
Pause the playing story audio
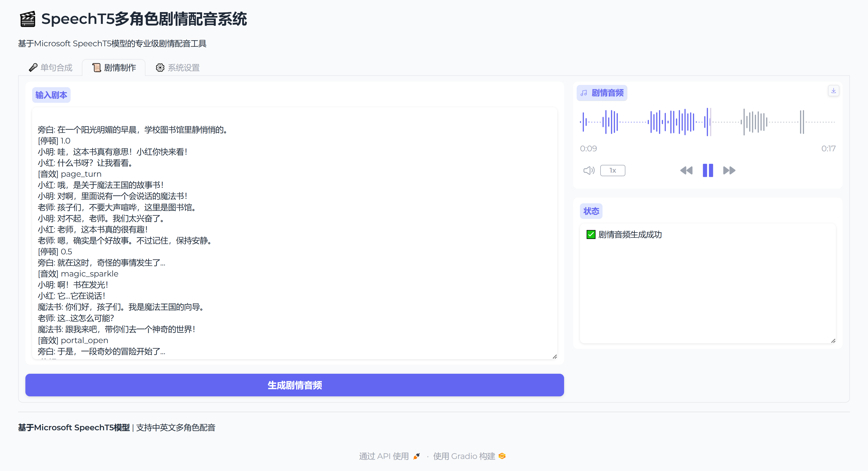(708, 171)
